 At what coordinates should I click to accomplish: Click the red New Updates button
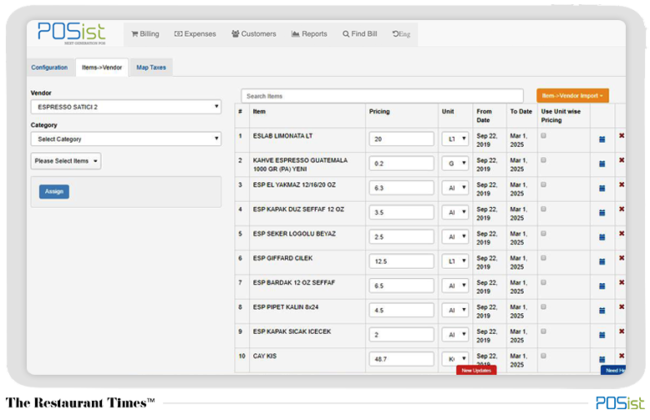coord(476,370)
